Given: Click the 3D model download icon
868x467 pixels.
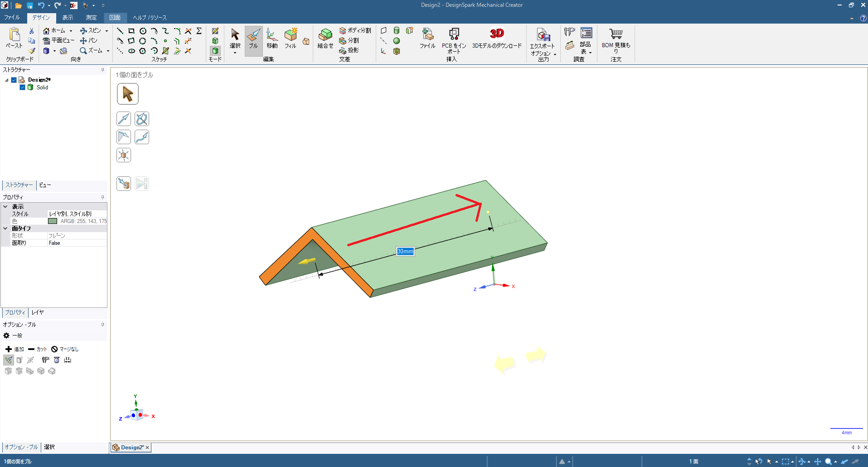Looking at the screenshot, I should tap(497, 34).
